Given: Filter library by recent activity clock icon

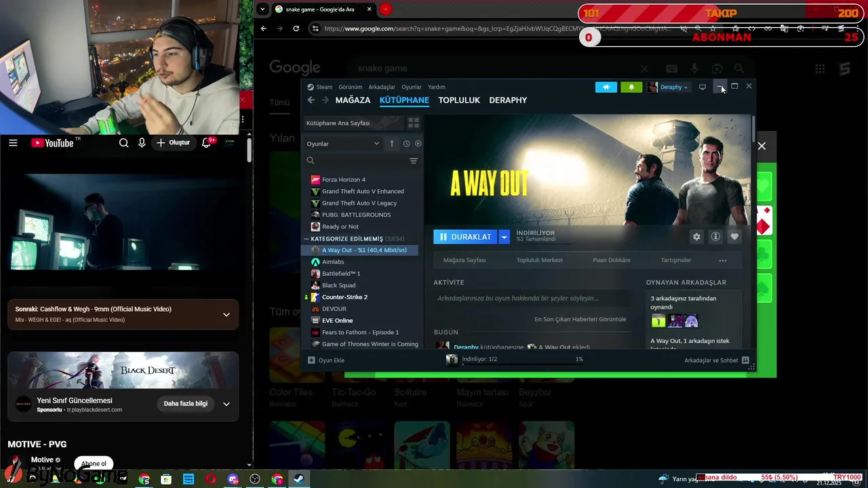Looking at the screenshot, I should pyautogui.click(x=406, y=144).
